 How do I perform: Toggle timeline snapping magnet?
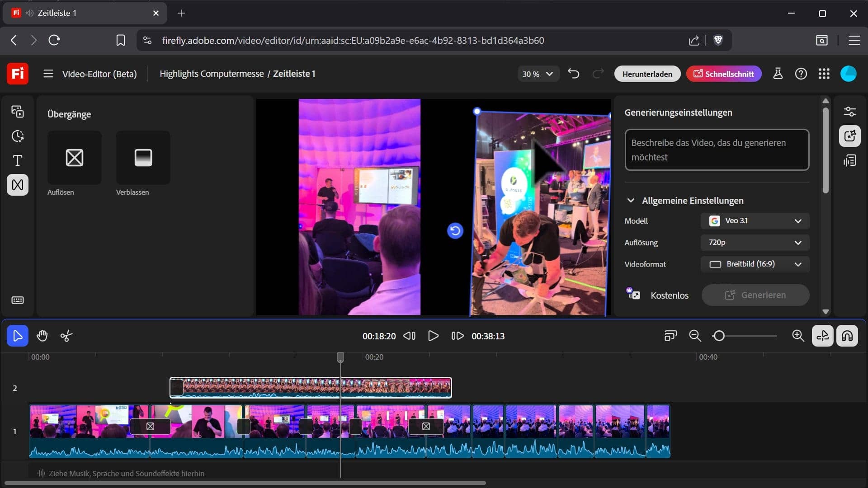(847, 336)
